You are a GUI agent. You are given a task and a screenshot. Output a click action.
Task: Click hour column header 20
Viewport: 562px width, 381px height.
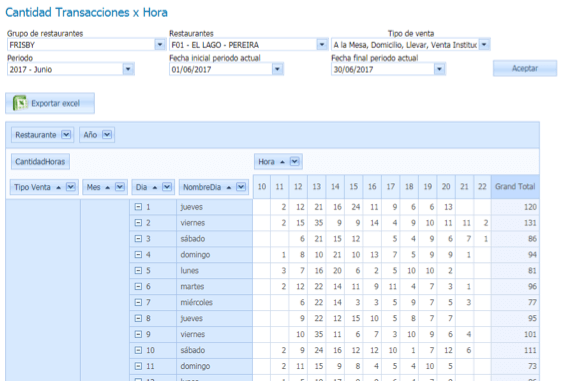tap(446, 186)
